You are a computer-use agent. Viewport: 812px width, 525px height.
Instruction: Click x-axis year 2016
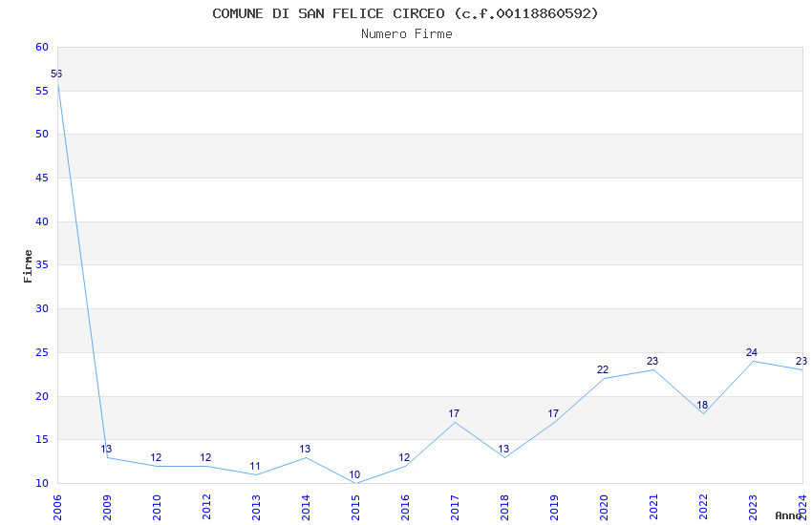point(405,508)
